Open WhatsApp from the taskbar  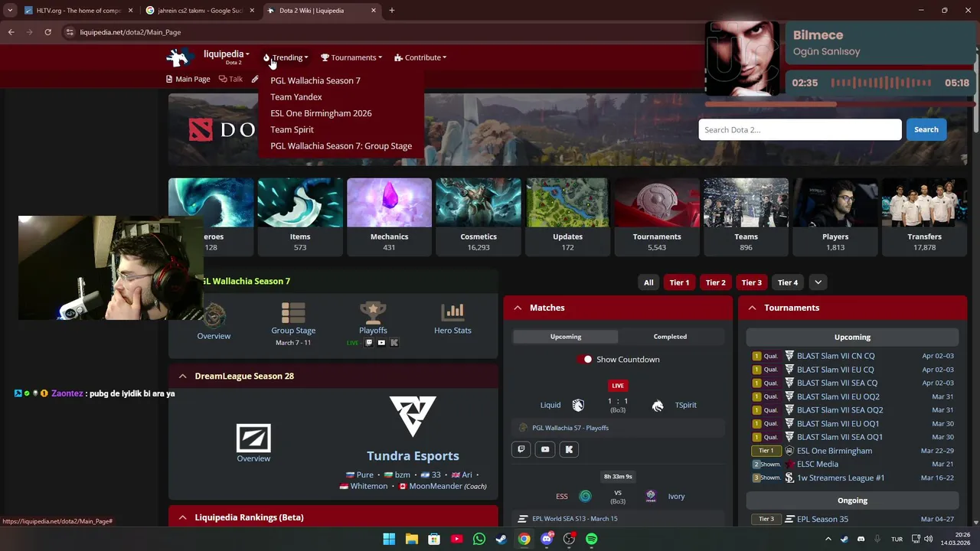click(479, 539)
